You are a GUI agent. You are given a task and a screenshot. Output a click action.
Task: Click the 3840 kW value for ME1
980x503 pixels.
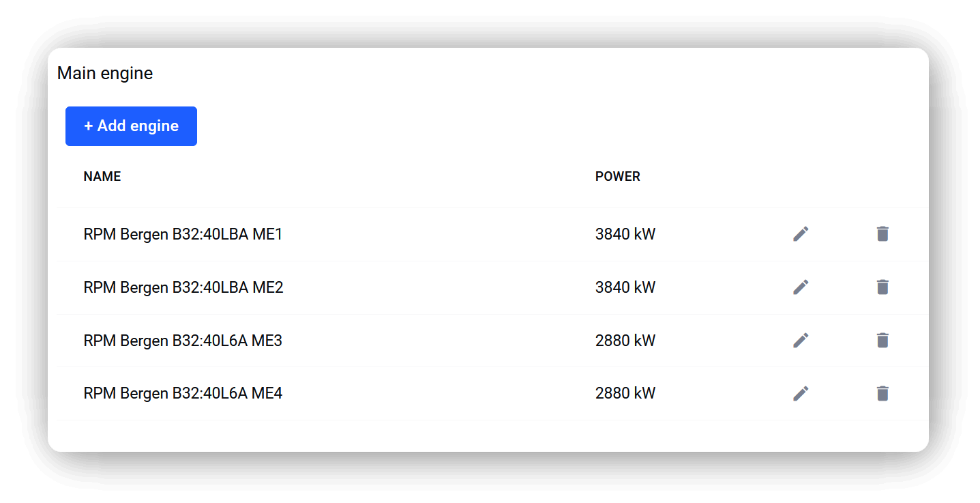coord(625,235)
